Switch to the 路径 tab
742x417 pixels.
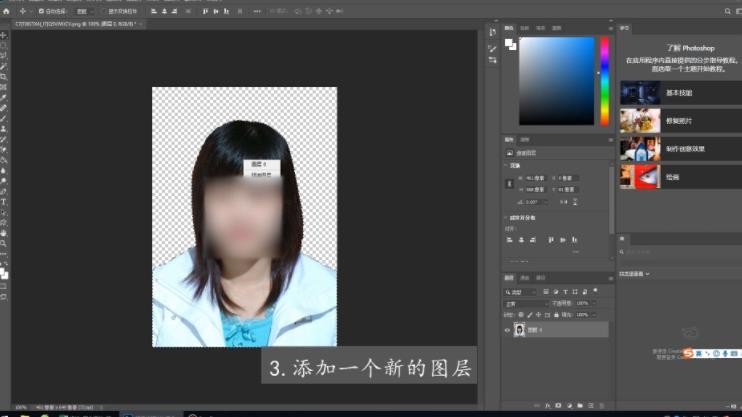[541, 278]
